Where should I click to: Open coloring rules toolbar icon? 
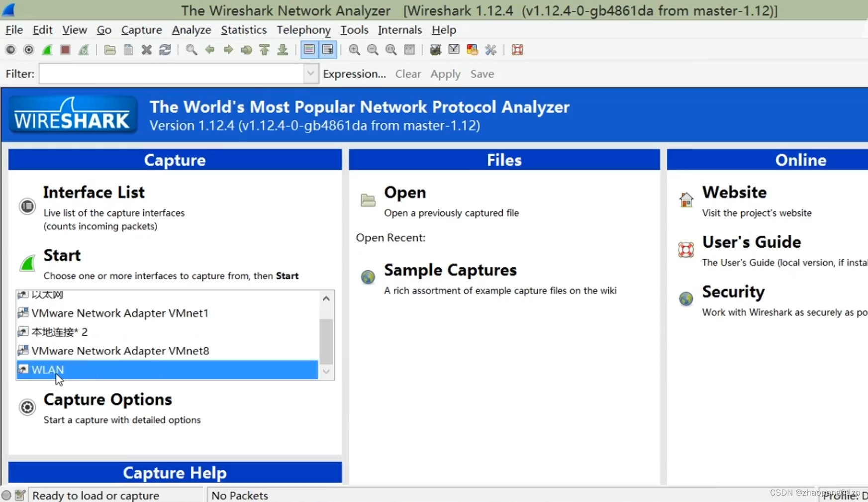473,50
